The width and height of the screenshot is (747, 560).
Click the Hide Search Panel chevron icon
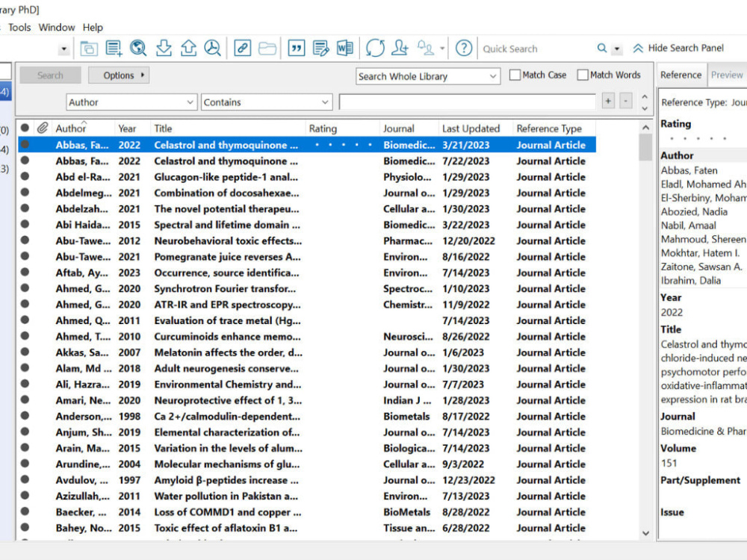tap(638, 48)
